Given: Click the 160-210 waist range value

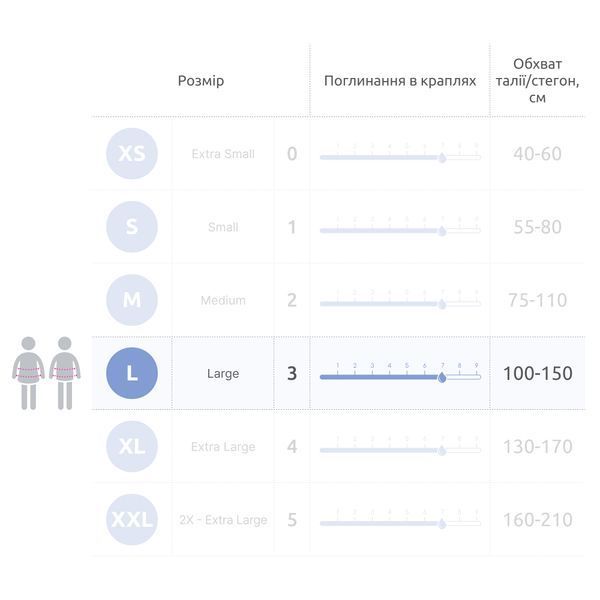Looking at the screenshot, I should coord(538,520).
